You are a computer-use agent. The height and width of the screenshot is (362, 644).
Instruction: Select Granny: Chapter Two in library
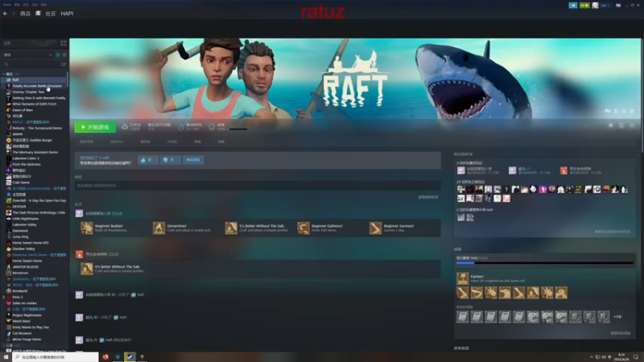[x=28, y=92]
